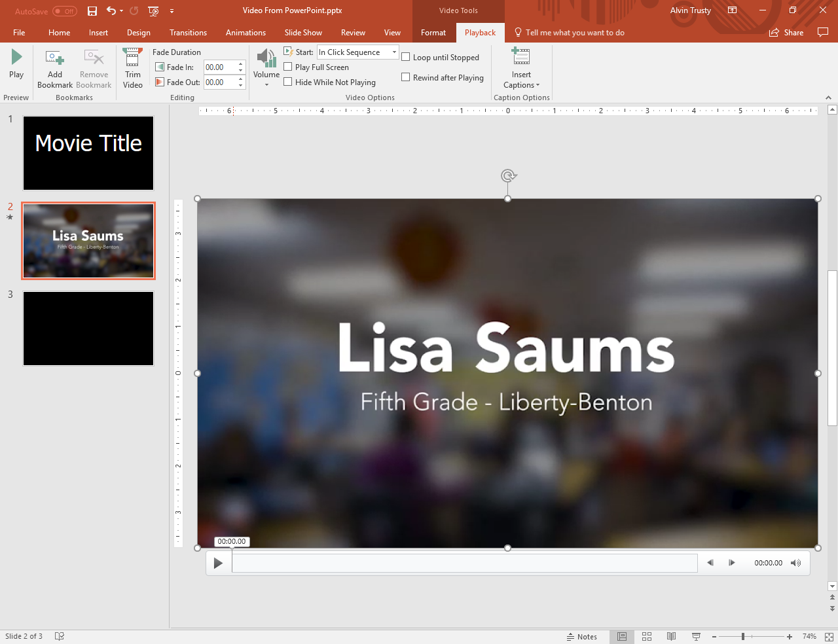Switch to the Slide Show tab
This screenshot has width=838, height=644.
pyautogui.click(x=303, y=33)
